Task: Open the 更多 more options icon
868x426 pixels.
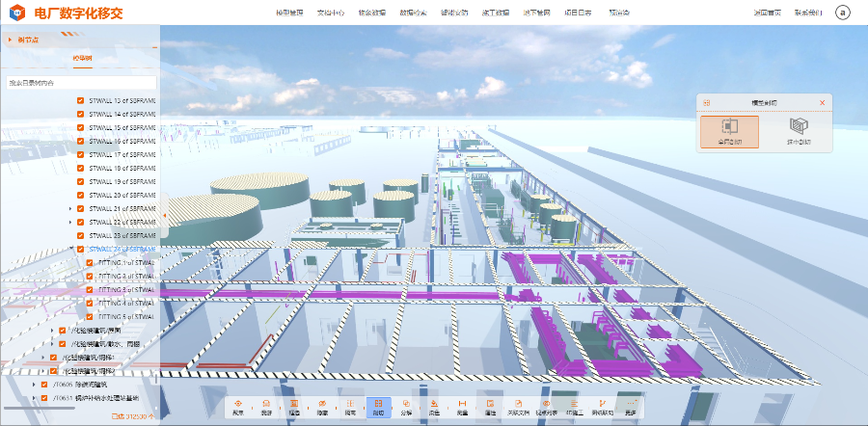Action: [x=631, y=407]
